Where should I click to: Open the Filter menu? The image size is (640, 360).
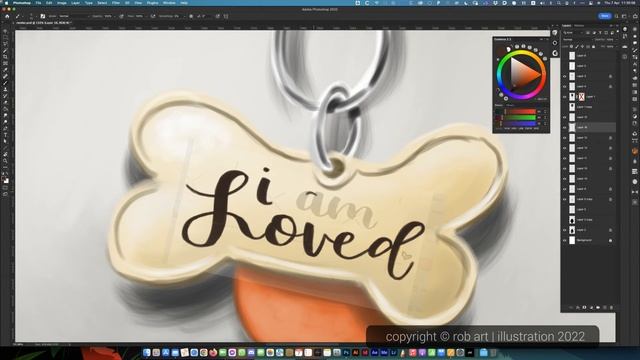pos(116,3)
